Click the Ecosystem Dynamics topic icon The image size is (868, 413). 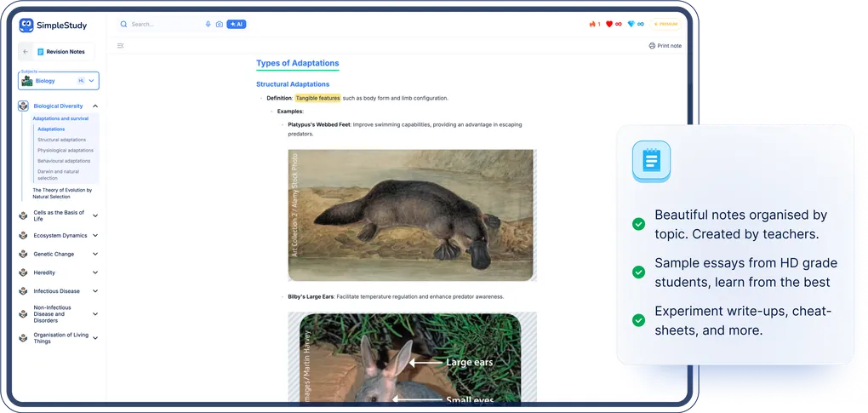(23, 235)
